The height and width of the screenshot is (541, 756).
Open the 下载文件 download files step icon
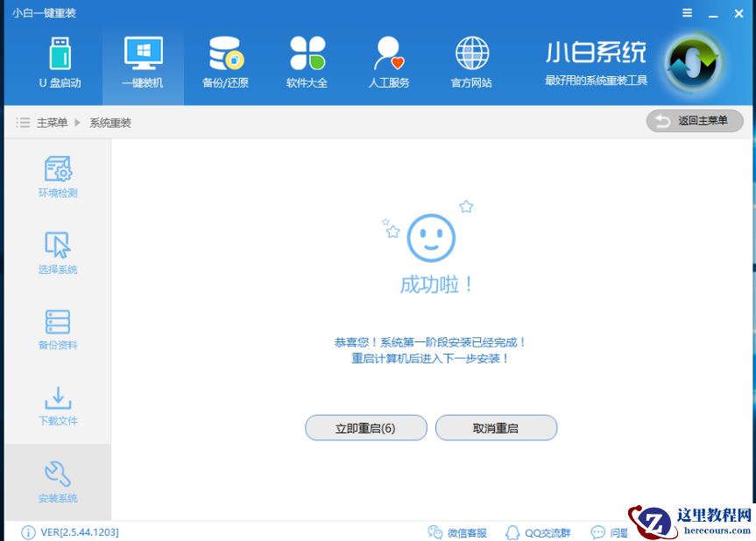57,404
